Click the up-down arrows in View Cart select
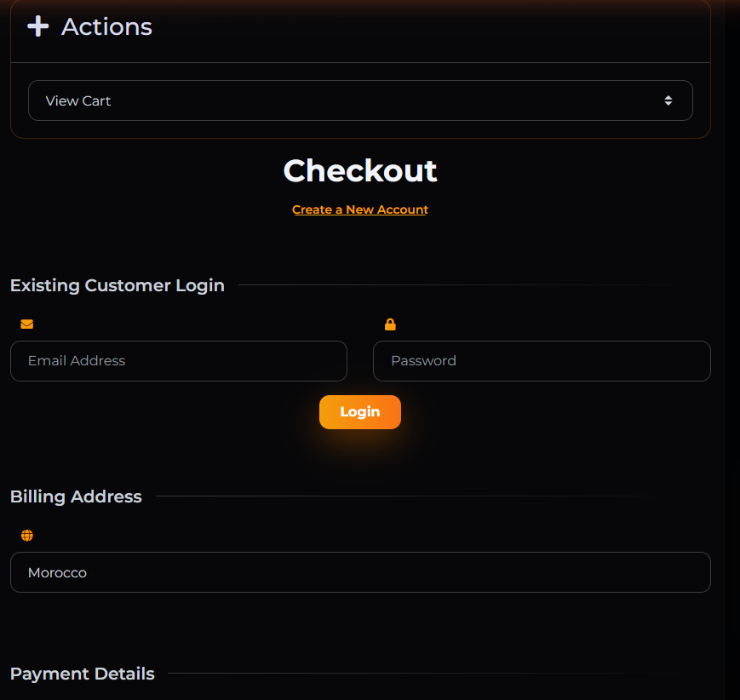Screen dimensions: 740x700 coord(668,100)
